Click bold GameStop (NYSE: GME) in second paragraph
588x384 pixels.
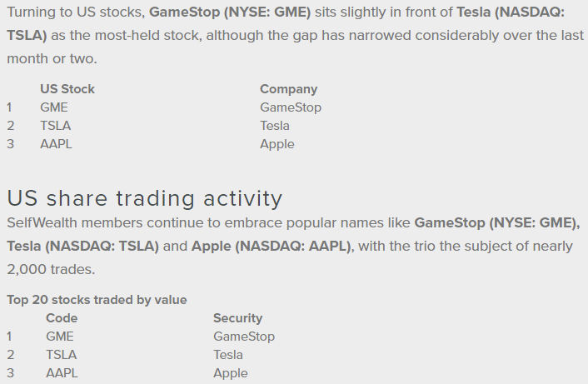click(497, 223)
